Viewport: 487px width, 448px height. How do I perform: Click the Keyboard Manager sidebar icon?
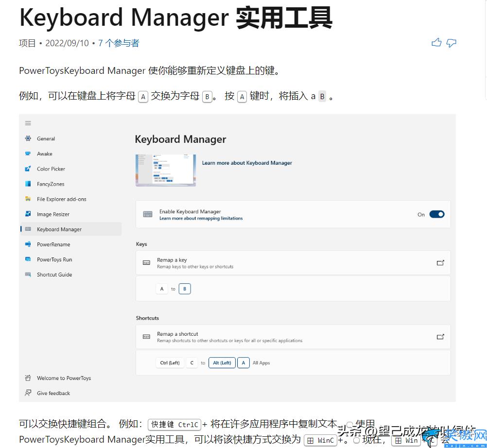(28, 229)
